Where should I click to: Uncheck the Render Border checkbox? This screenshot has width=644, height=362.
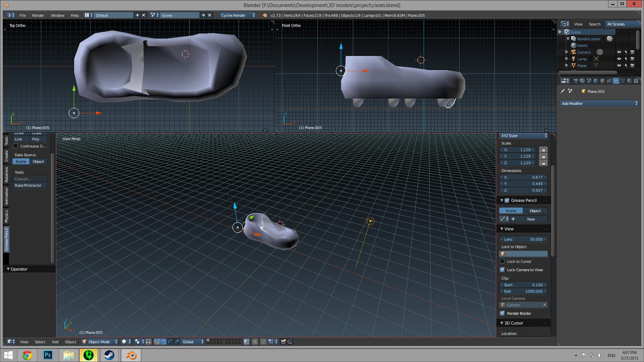coord(502,313)
